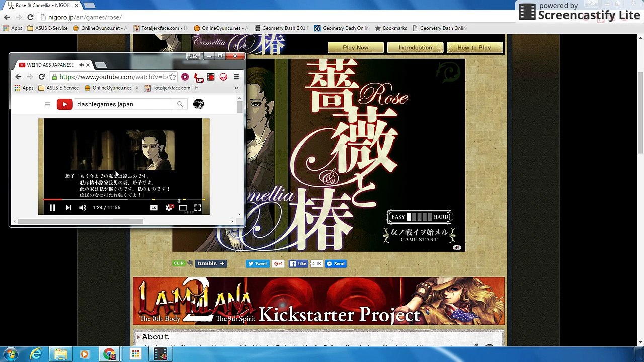Click Screencastify film icon on taskbar
Screen dimensions: 644x362
(160, 354)
